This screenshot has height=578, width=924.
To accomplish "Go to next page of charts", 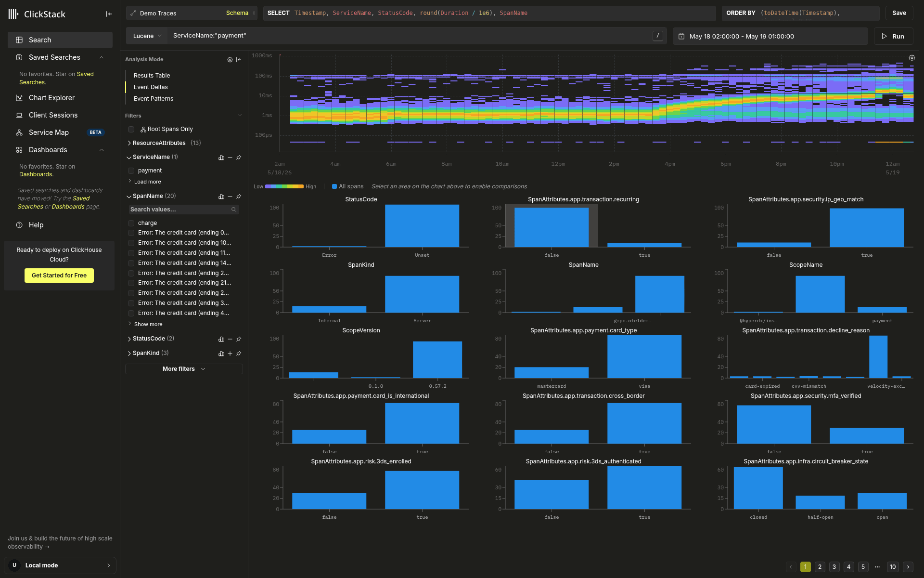I will point(908,567).
